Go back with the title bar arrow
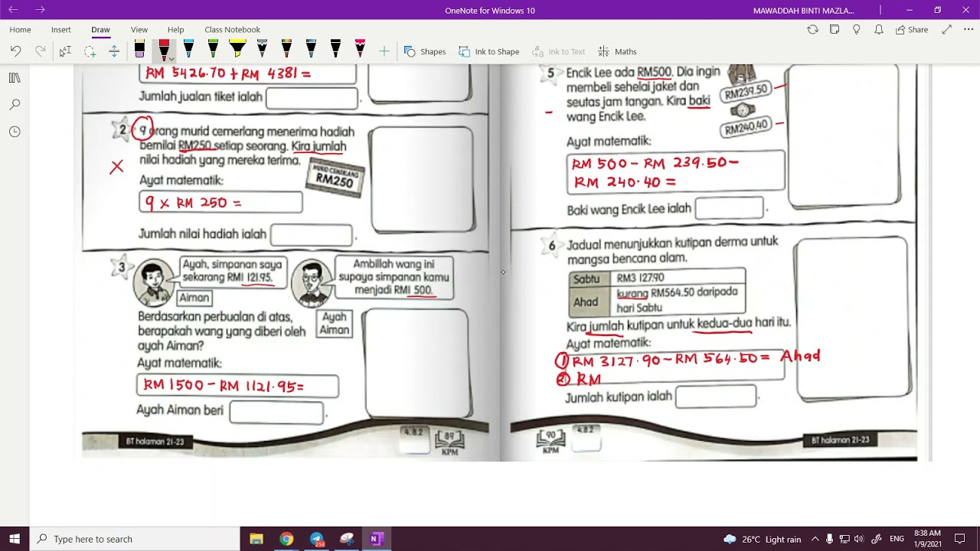980x551 pixels. click(x=13, y=10)
